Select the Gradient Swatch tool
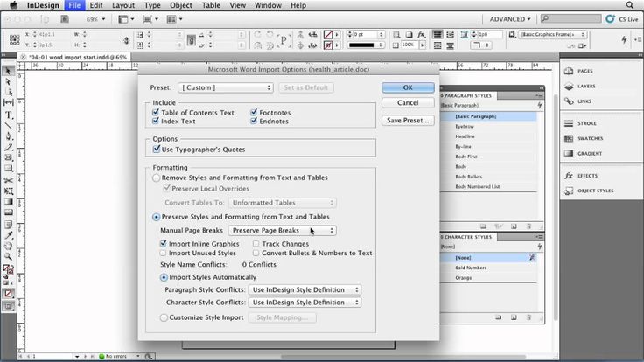Viewport: 644px width, 362px height. point(8,202)
